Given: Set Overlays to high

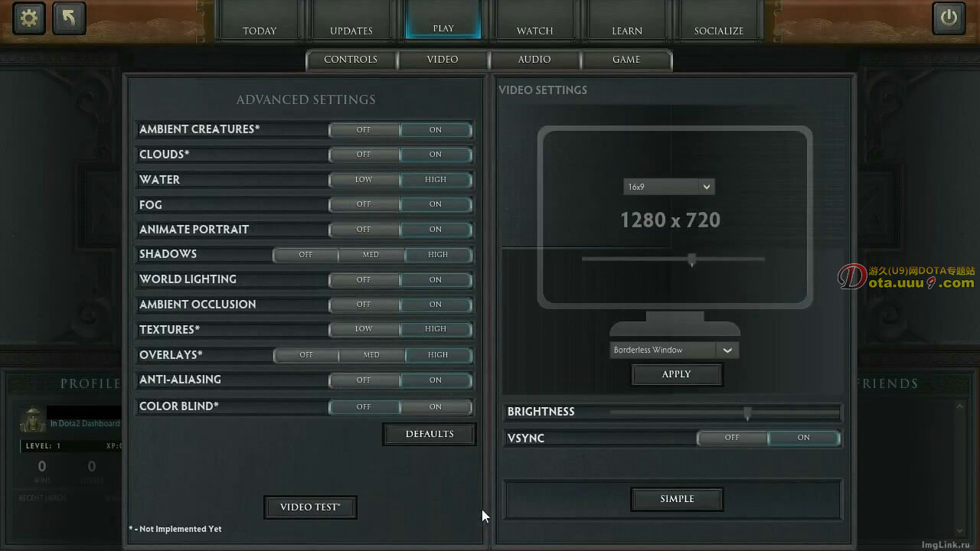Looking at the screenshot, I should tap(438, 355).
